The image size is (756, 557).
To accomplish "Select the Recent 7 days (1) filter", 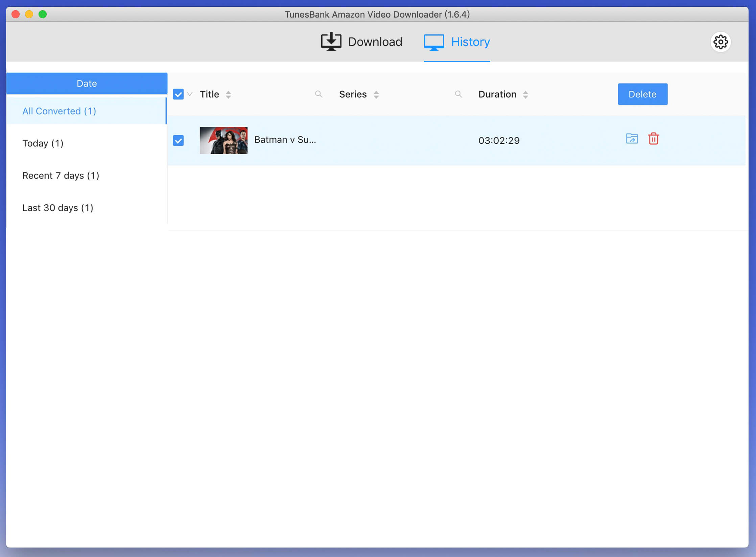I will coord(61,175).
